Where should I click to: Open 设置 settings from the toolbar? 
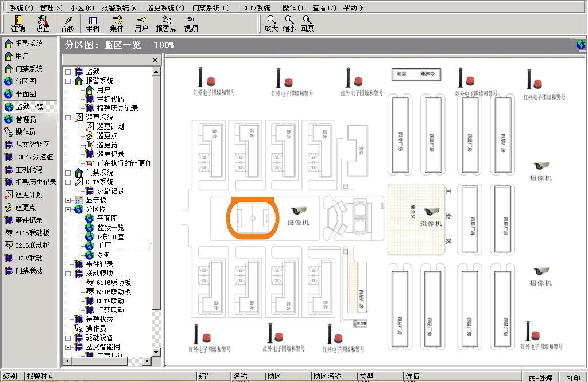tap(42, 23)
